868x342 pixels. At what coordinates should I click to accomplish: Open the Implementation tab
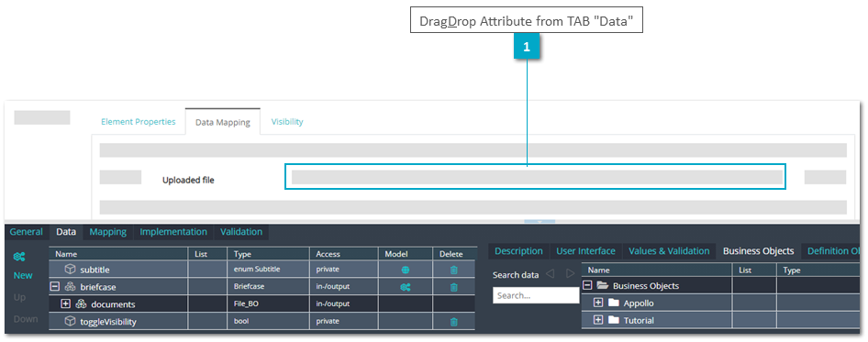pos(173,232)
